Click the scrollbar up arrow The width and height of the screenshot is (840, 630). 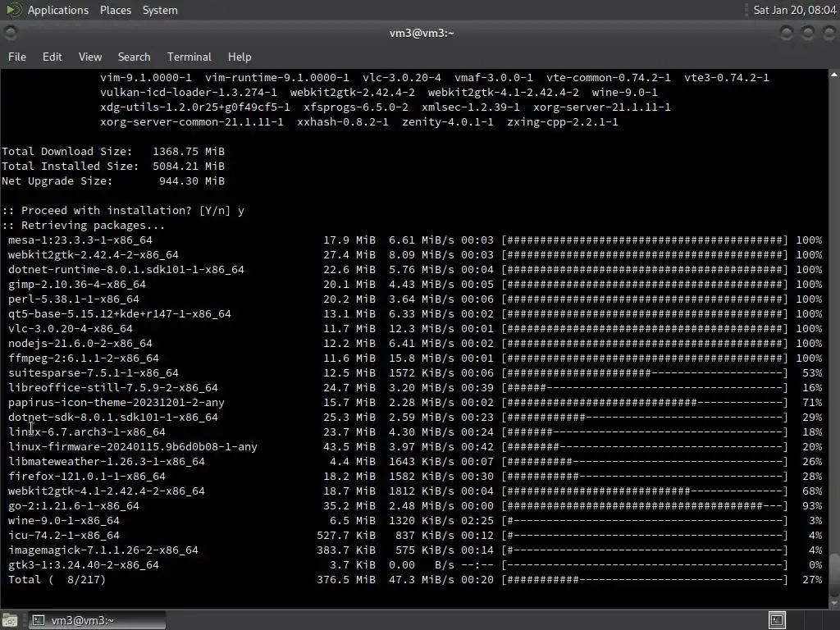tap(834, 75)
